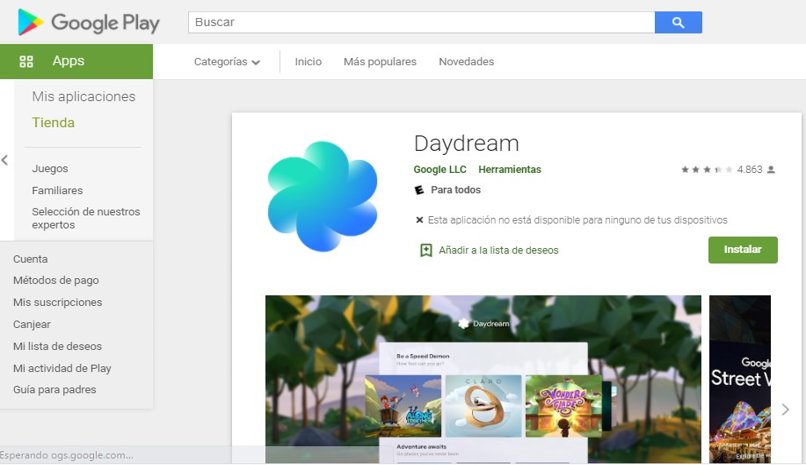
Task: Click the 'Para todos' rating E icon
Action: [419, 190]
